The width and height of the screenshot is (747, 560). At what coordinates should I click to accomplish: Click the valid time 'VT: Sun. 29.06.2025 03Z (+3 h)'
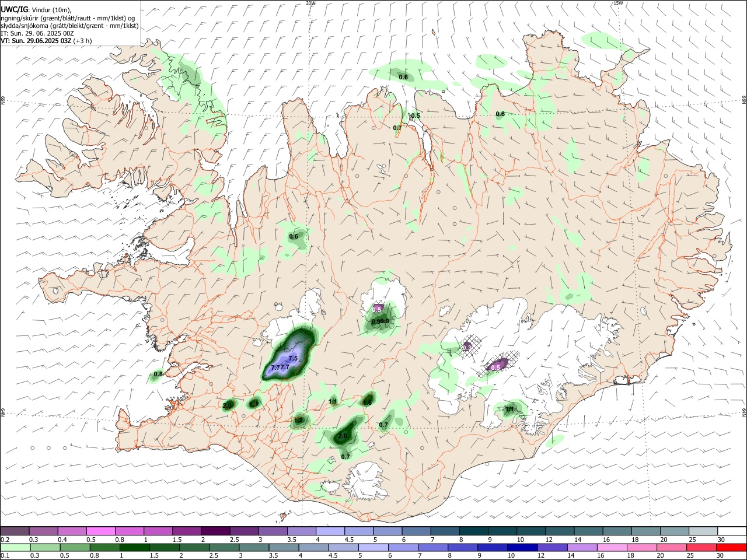coord(46,41)
